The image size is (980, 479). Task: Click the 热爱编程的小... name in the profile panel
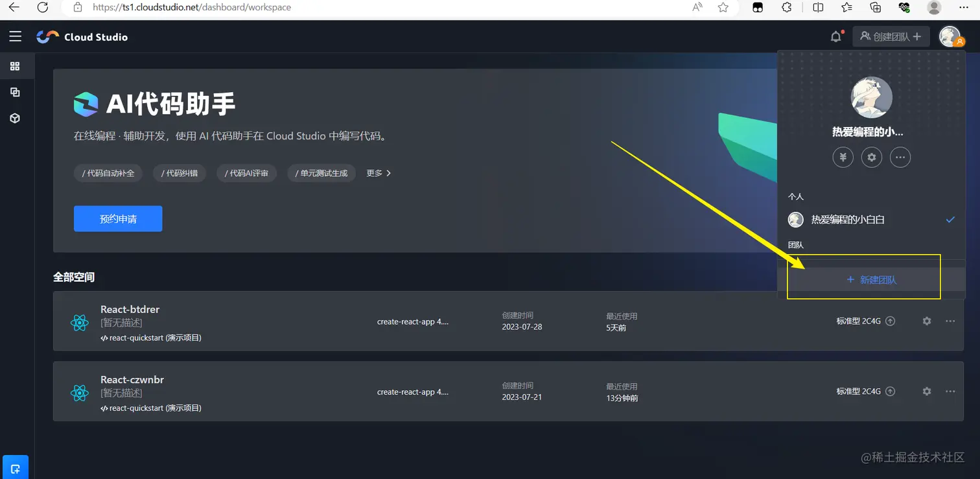(x=868, y=132)
